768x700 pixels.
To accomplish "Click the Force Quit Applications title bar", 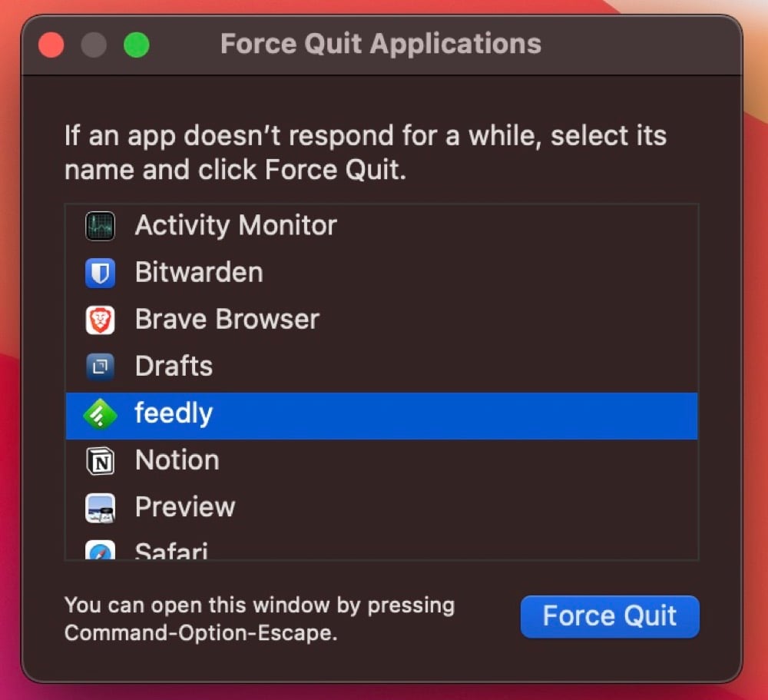I will pyautogui.click(x=381, y=44).
